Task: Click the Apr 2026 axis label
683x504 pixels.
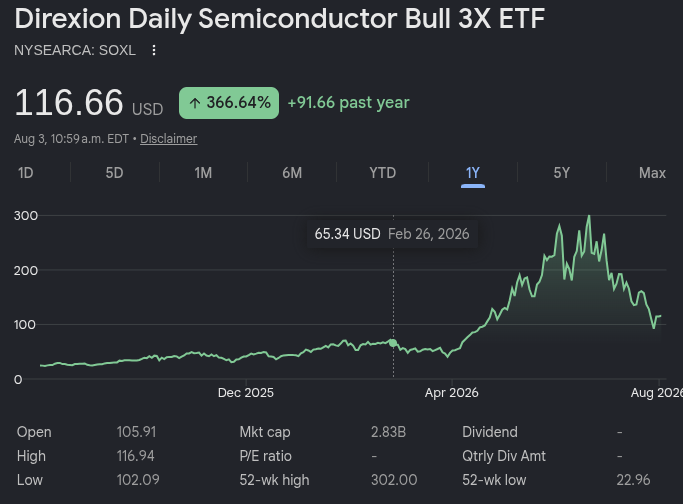Action: (x=452, y=392)
